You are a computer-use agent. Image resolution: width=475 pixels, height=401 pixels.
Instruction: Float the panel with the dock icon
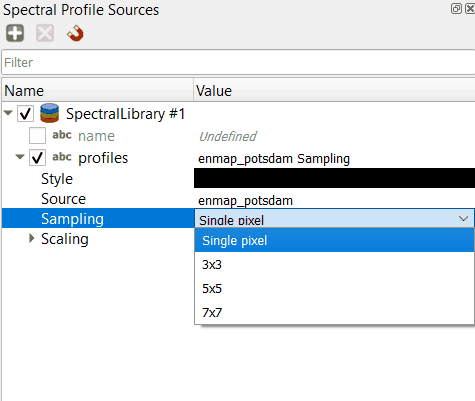click(456, 8)
